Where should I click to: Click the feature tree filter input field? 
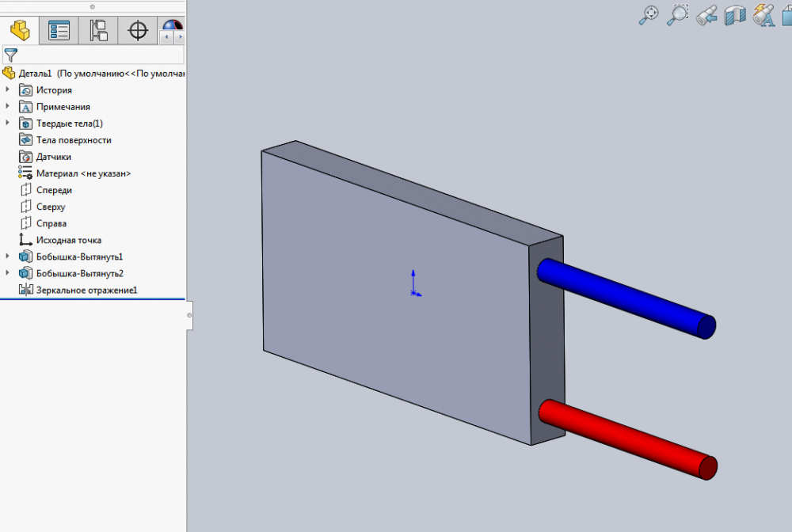pos(101,55)
